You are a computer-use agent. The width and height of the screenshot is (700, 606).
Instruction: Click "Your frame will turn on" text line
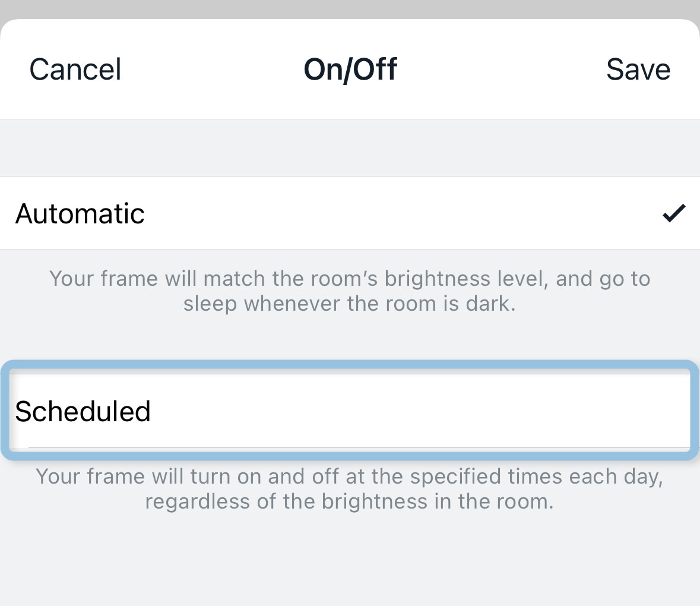[350, 476]
